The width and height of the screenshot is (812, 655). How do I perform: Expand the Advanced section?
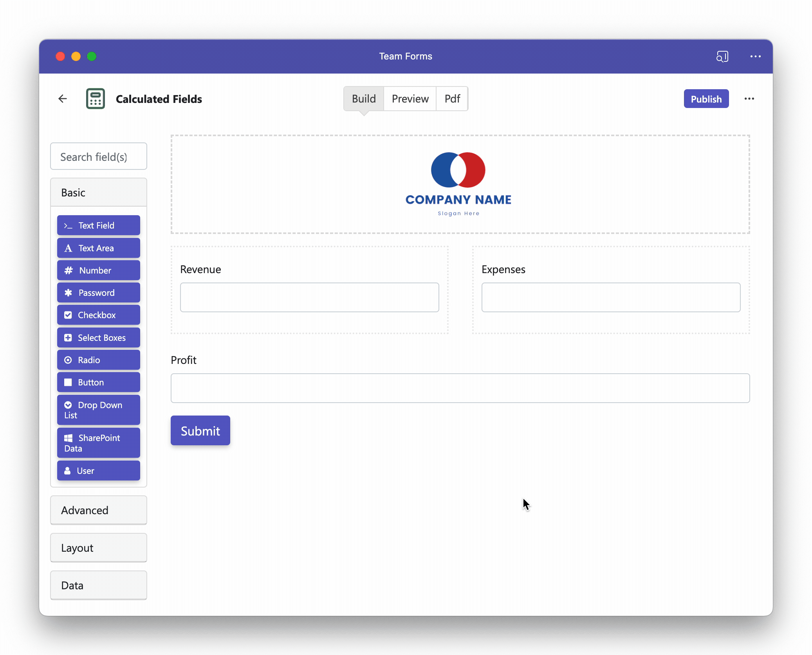[99, 510]
